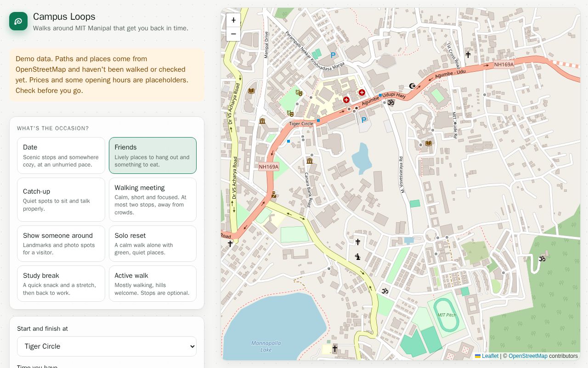Viewport: 588px width, 368px height.
Task: Click the mosque crescent icon on the map
Action: click(412, 86)
